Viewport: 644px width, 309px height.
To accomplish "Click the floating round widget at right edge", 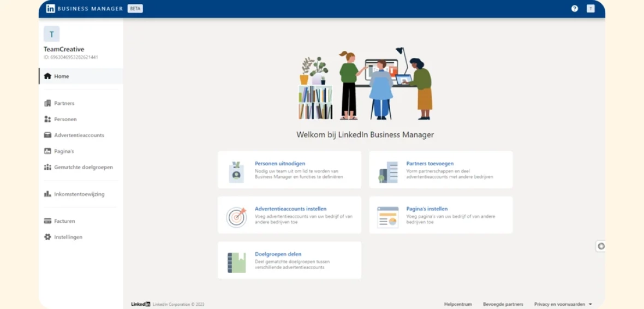I will point(601,246).
